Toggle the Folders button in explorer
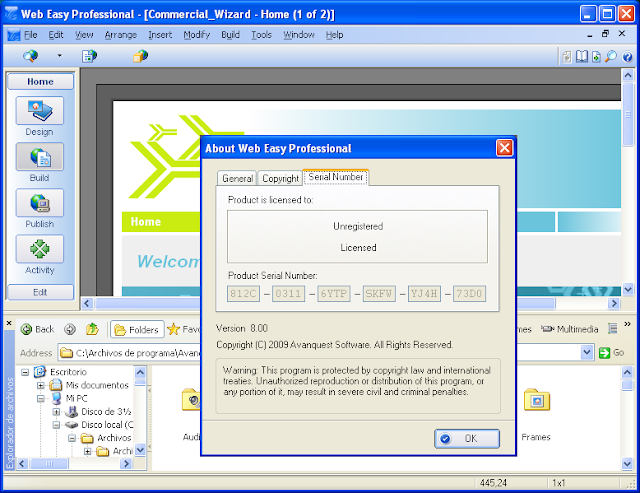 137,329
